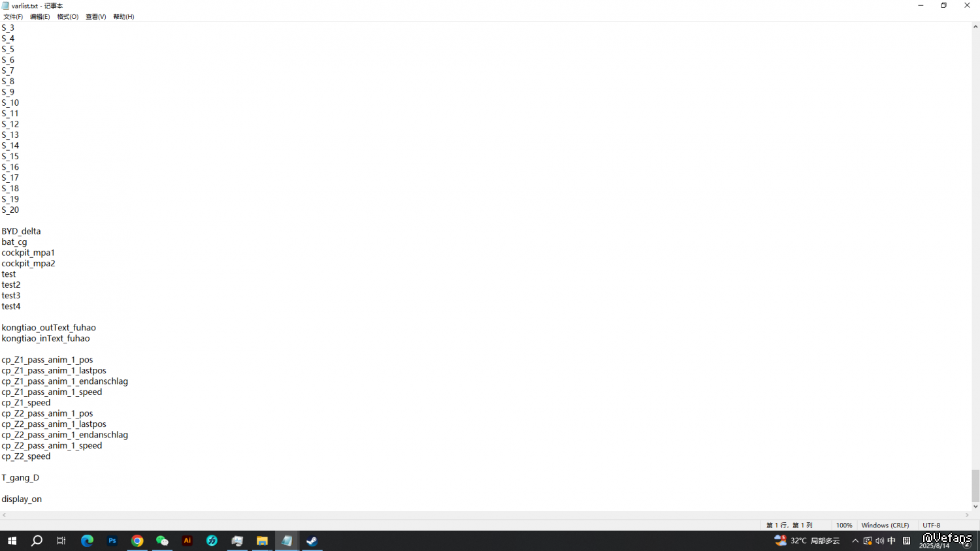Close the varlist.txt Notepad window

point(968,6)
